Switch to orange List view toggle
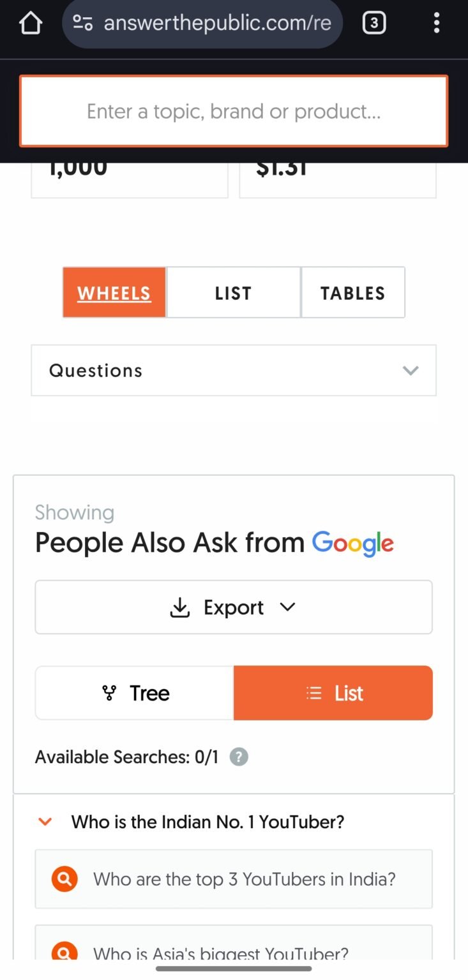 pos(333,694)
